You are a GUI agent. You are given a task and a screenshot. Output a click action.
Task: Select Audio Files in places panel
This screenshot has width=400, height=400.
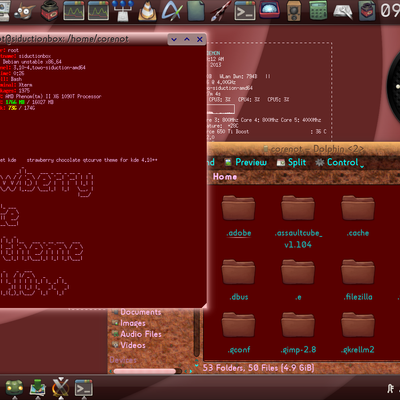click(x=137, y=334)
